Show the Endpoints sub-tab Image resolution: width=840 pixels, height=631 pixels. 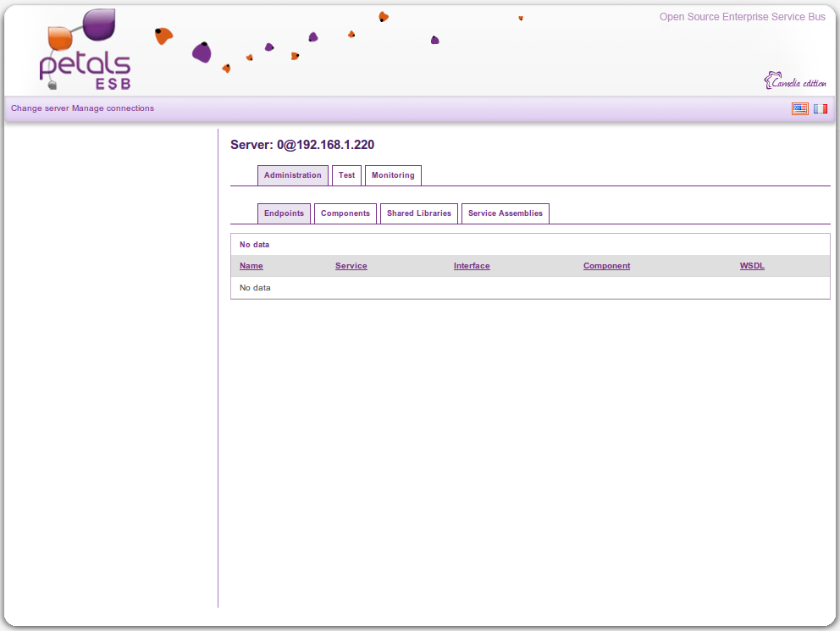[284, 213]
